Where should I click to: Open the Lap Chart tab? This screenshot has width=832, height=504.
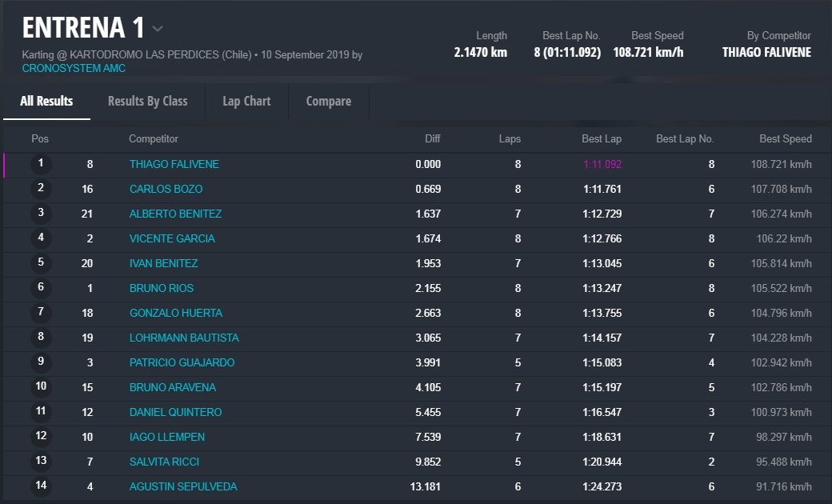click(246, 101)
